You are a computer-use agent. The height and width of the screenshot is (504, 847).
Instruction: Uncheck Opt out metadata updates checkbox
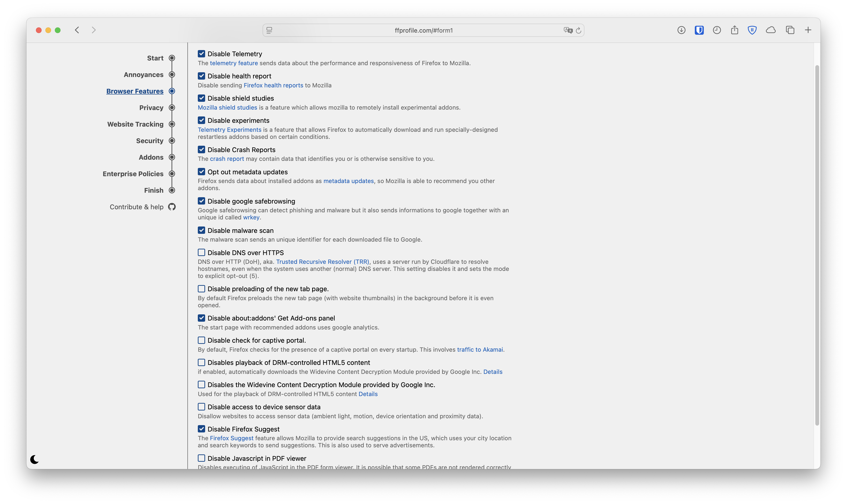(x=202, y=171)
